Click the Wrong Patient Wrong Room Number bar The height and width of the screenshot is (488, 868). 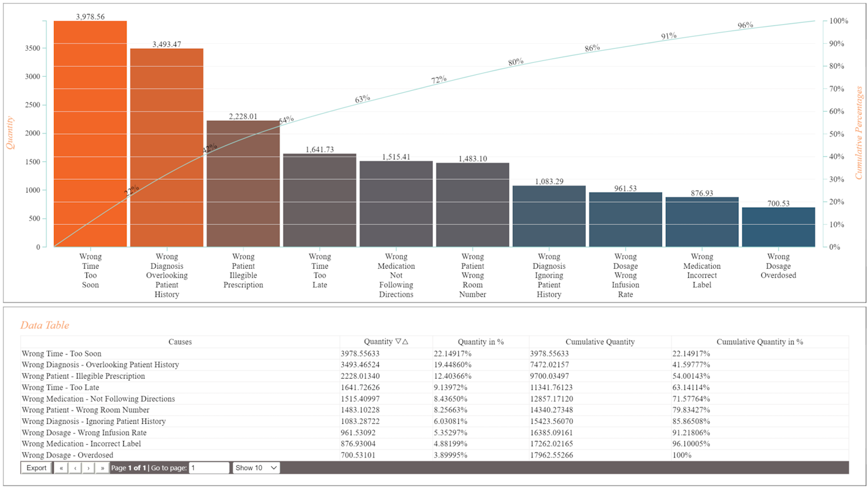click(473, 205)
